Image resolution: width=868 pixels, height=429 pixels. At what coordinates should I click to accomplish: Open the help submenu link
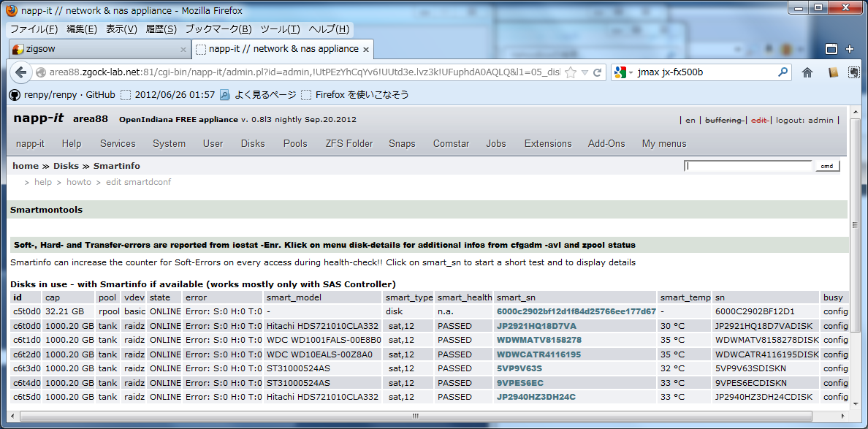click(x=42, y=181)
